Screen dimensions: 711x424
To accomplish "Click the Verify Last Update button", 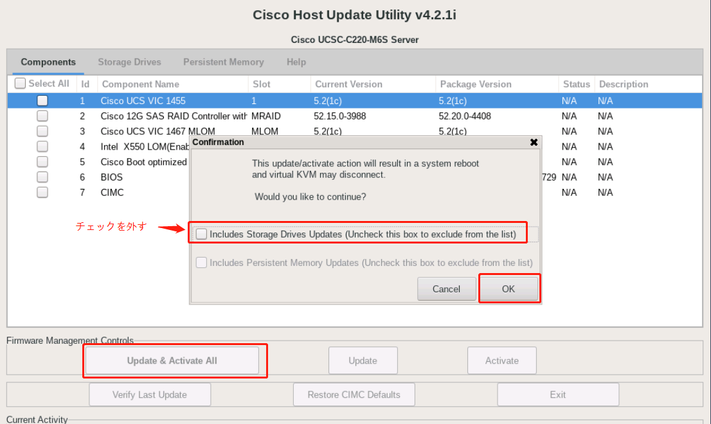I will pyautogui.click(x=150, y=395).
